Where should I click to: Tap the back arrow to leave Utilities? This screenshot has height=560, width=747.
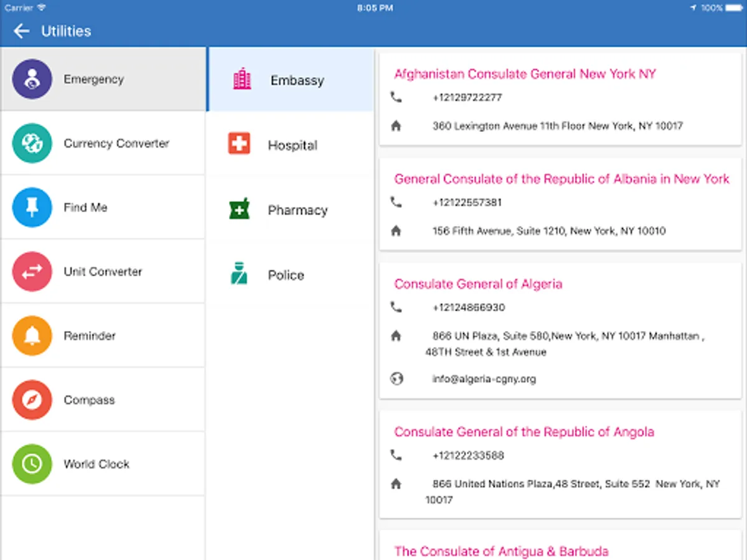(x=21, y=30)
